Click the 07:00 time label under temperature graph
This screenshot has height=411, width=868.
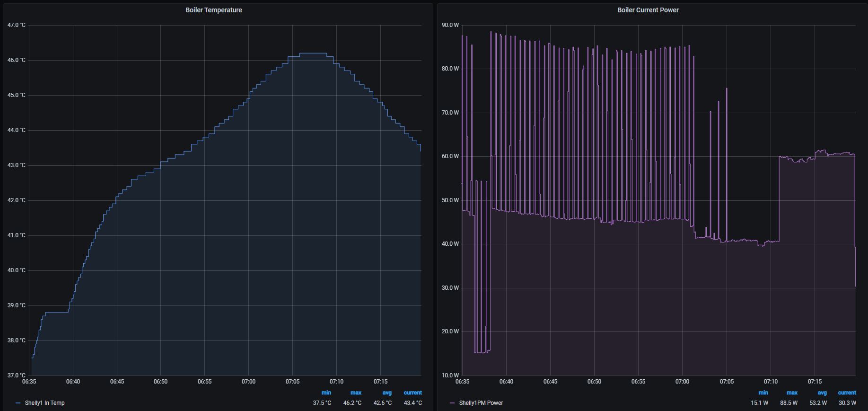(248, 382)
